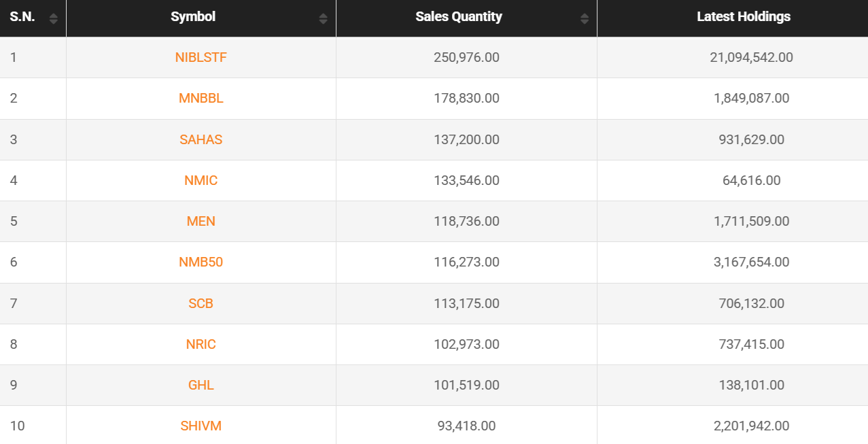Open the NMIC symbol link
The height and width of the screenshot is (444, 868).
(x=201, y=181)
